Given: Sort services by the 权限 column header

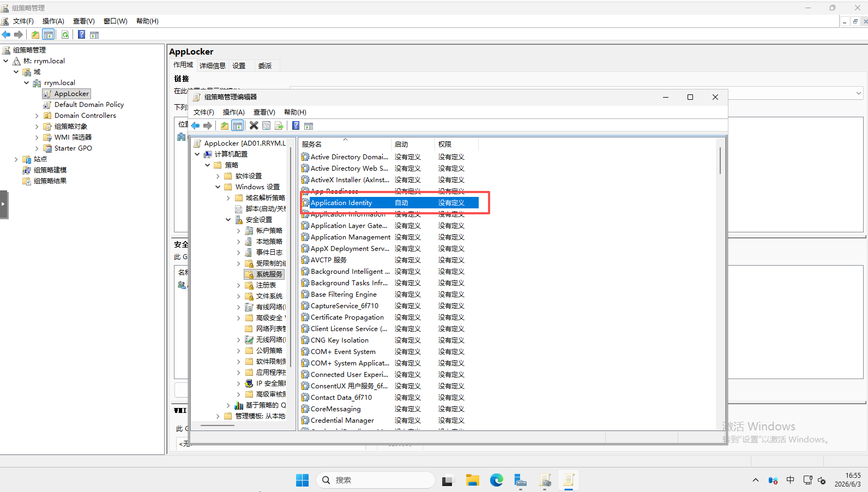Looking at the screenshot, I should [x=456, y=145].
